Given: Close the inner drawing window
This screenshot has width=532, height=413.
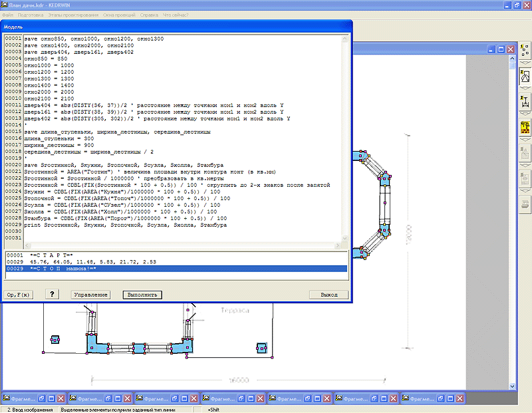Looking at the screenshot, I should click(510, 49).
